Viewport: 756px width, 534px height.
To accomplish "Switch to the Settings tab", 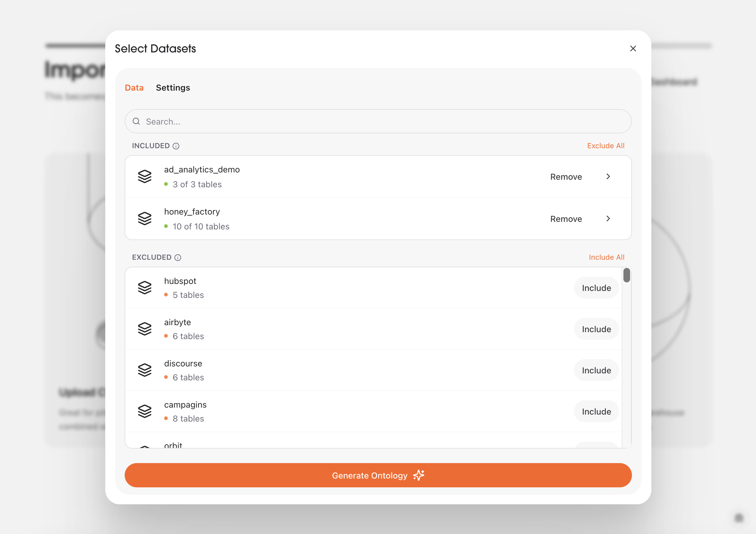I will tap(173, 88).
